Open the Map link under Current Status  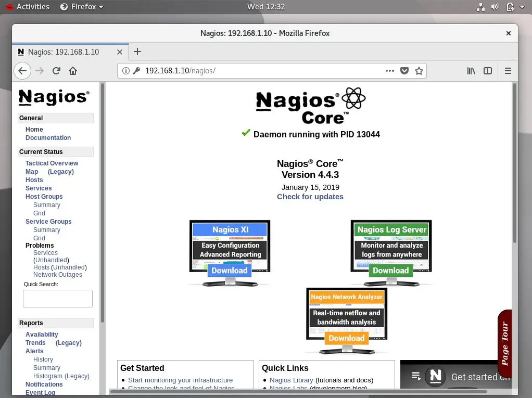click(x=32, y=172)
